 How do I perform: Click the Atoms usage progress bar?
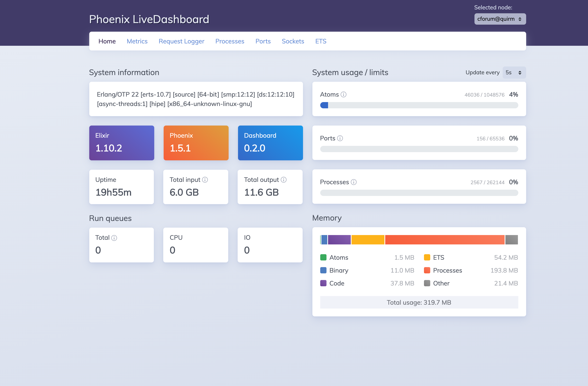419,105
